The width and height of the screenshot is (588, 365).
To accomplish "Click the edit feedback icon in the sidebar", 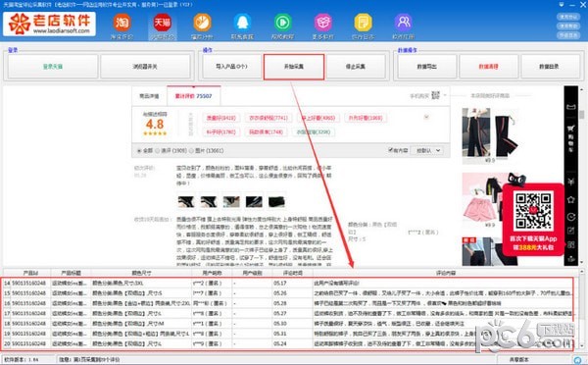I will (571, 231).
